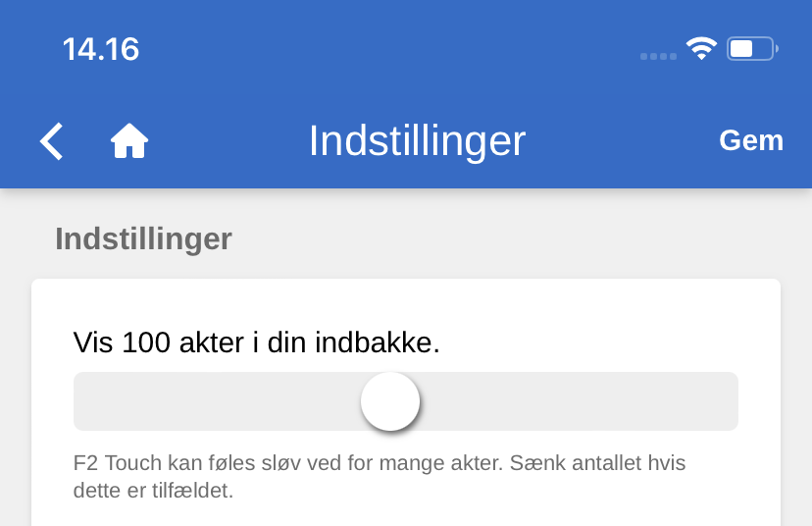Tap the Wi-Fi status icon
The image size is (812, 526).
tap(701, 48)
